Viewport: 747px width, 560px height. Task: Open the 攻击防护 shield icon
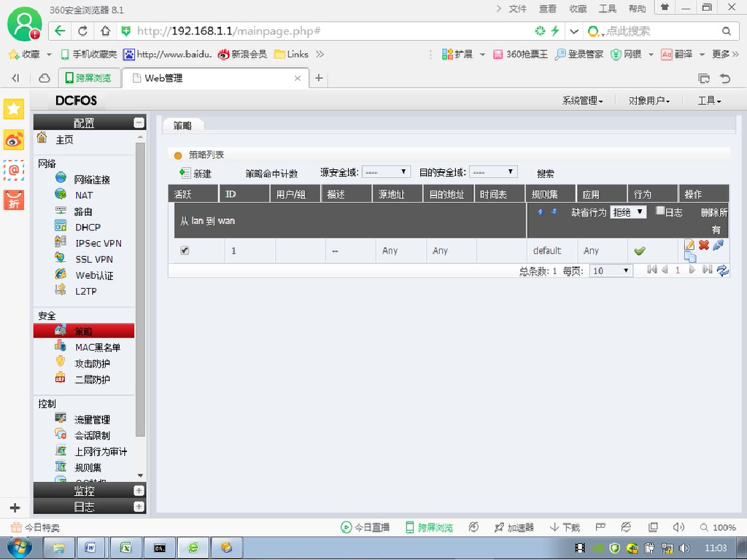tap(61, 362)
